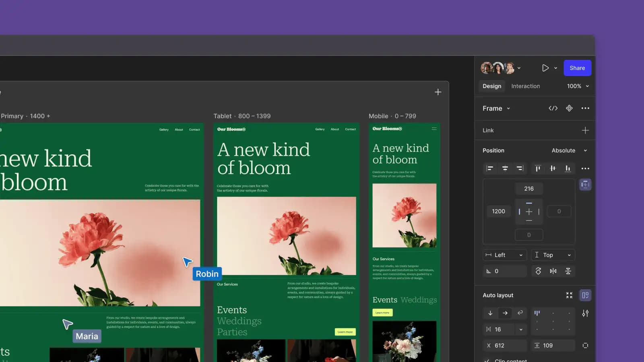644x362 pixels.
Task: Toggle the right constraint pin
Action: click(539, 212)
